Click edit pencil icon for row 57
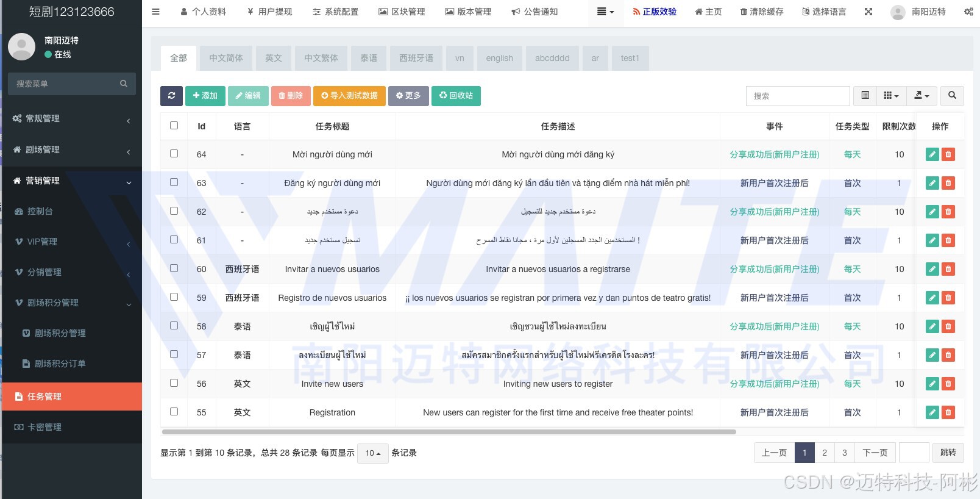This screenshot has height=499, width=980. point(932,355)
